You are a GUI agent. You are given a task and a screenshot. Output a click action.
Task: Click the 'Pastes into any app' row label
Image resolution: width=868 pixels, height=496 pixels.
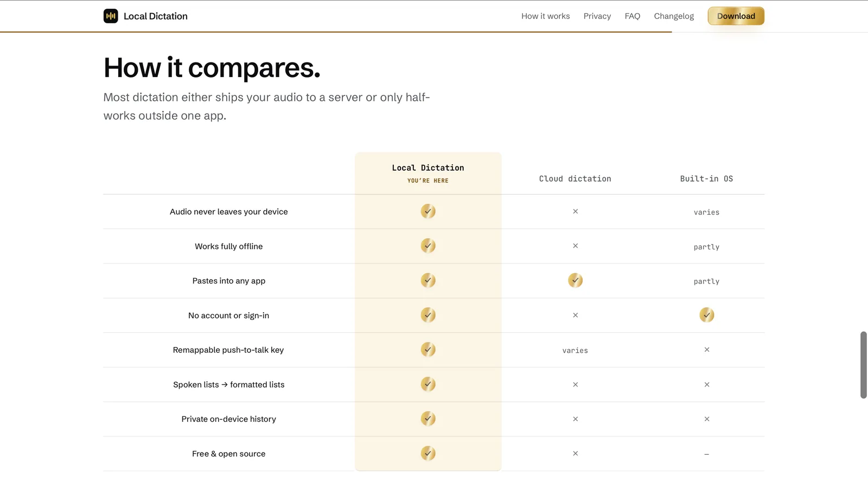pos(229,281)
